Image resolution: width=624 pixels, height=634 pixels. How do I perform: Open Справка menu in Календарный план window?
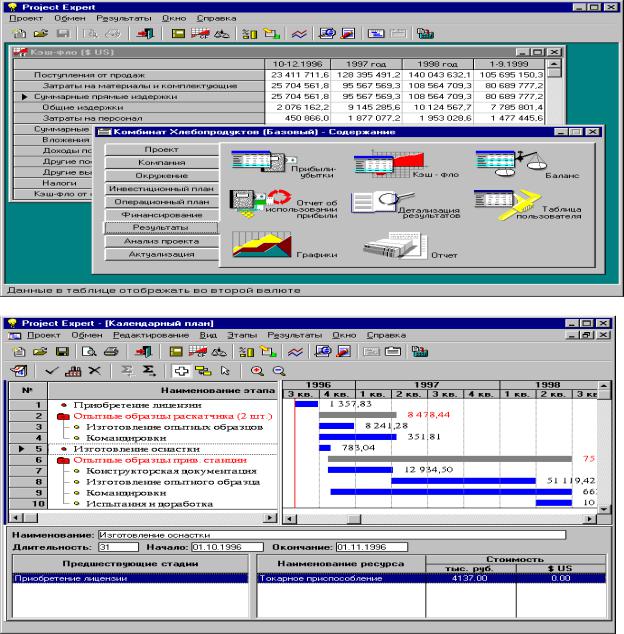[x=386, y=335]
